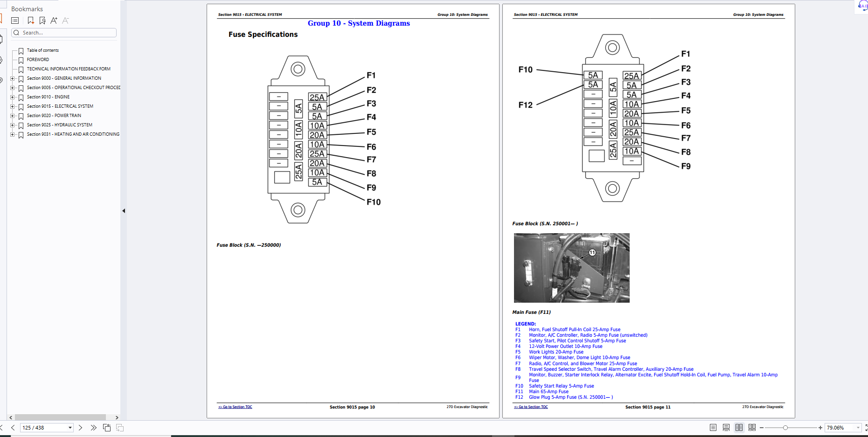Collapse the bookmarks panel with the left arrow

124,211
